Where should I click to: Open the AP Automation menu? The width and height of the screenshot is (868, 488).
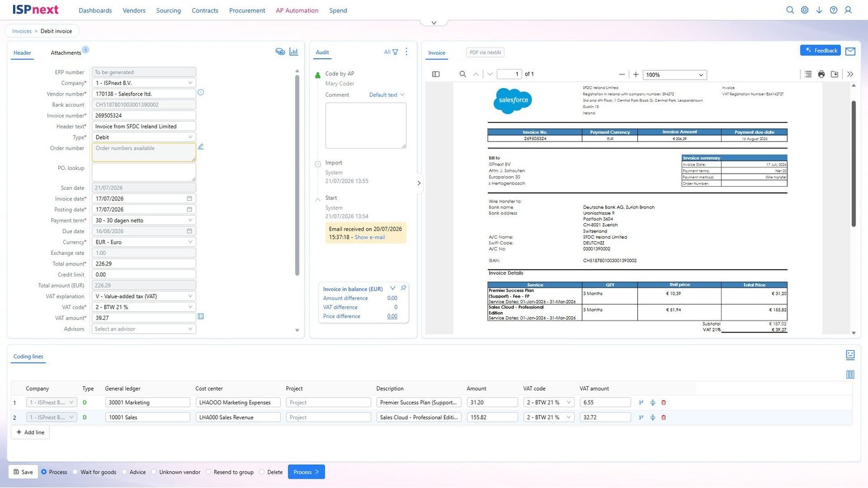(297, 11)
